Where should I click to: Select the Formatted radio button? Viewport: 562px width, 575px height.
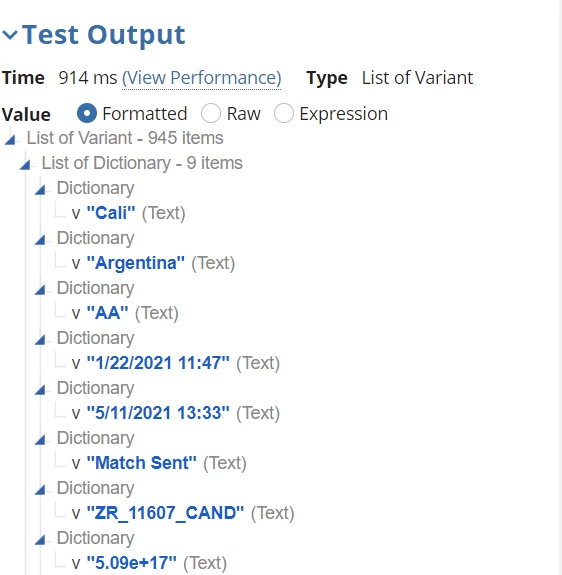(87, 113)
